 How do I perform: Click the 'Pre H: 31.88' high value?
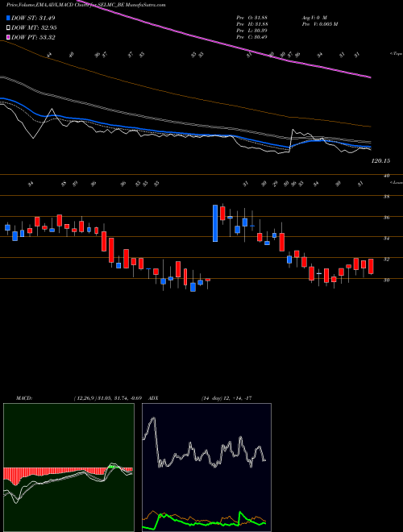point(252,23)
